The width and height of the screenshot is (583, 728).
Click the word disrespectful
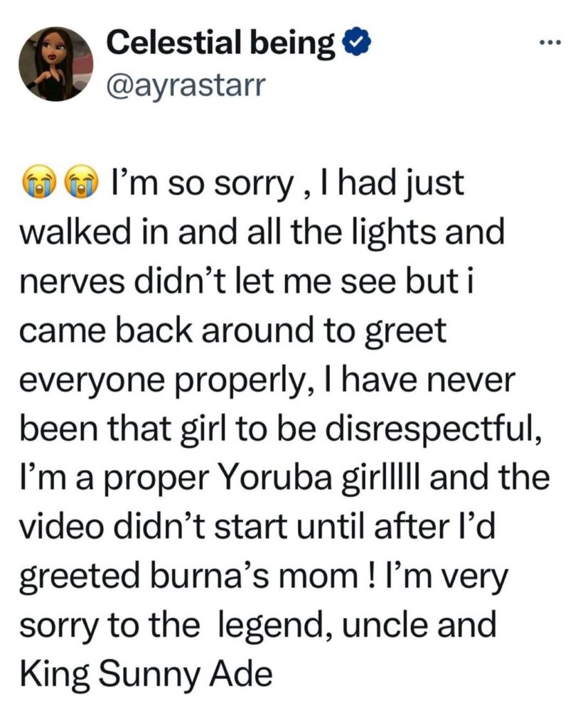(x=424, y=429)
